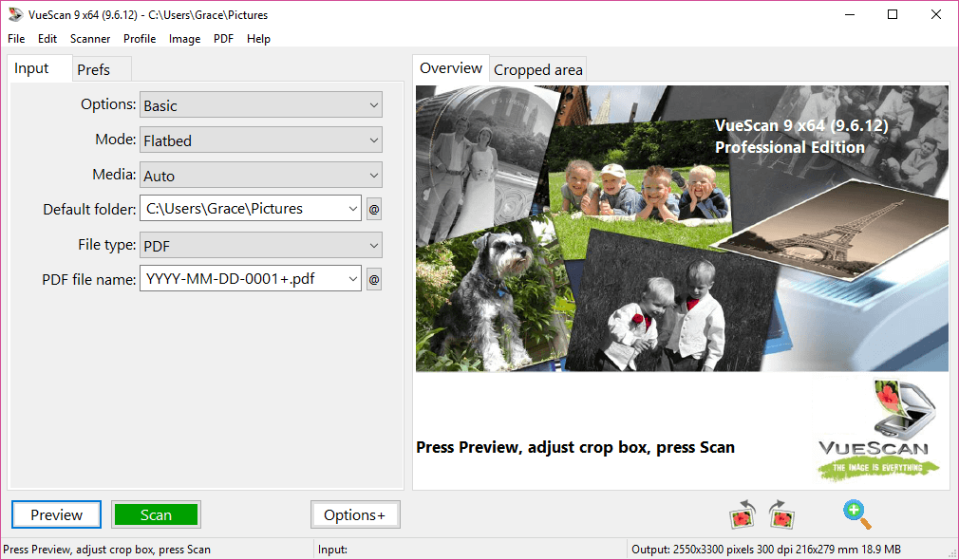This screenshot has height=560, width=959.
Task: Open the Profile menu
Action: coord(140,39)
